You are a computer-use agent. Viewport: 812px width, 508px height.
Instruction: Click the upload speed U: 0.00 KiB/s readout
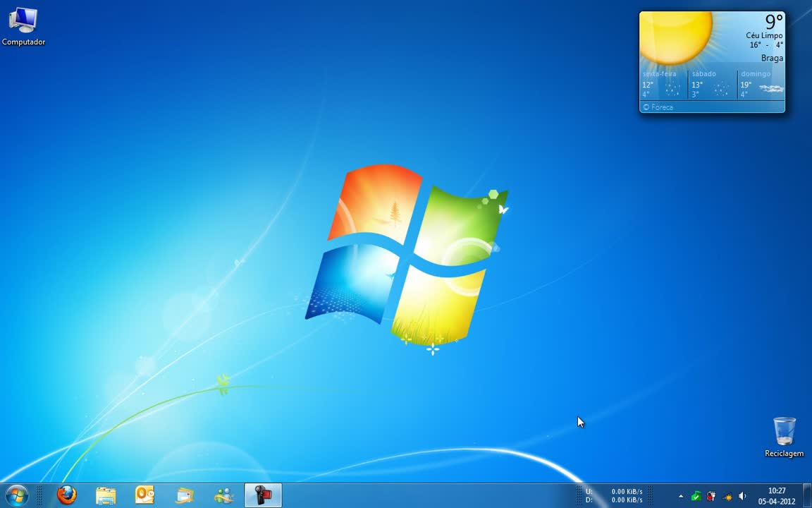click(614, 491)
